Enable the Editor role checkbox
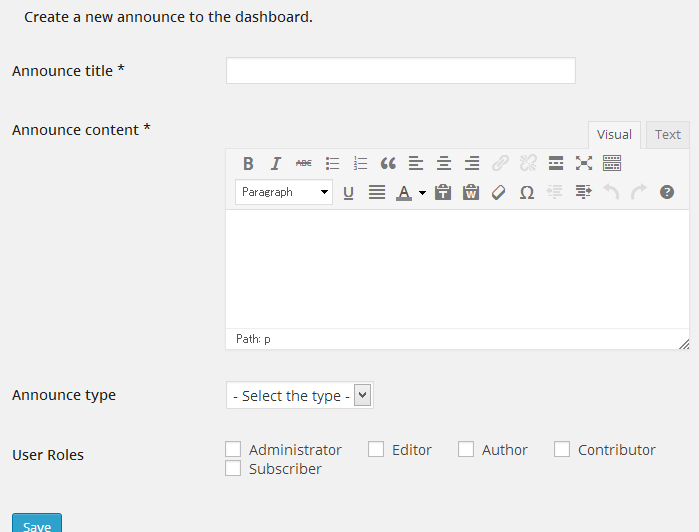The height and width of the screenshot is (532, 699). click(376, 450)
